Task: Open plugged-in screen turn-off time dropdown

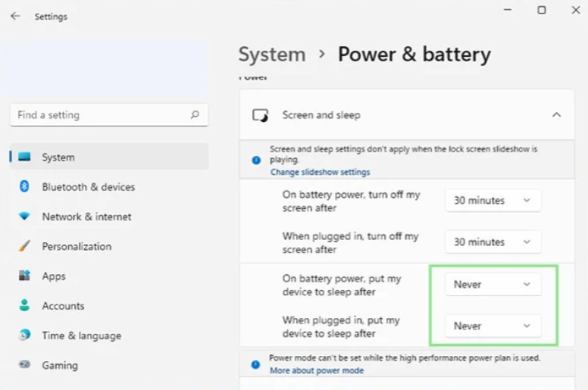Action: [x=493, y=242]
